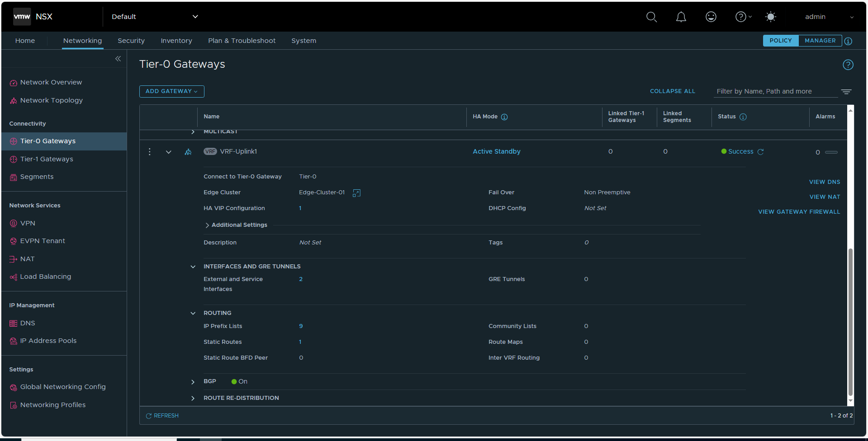The height and width of the screenshot is (441, 868).
Task: Click the DNS sidebar icon
Action: pos(14,324)
